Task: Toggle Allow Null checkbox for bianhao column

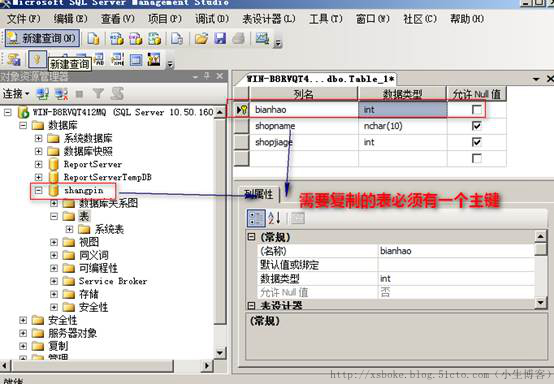Action: point(477,110)
